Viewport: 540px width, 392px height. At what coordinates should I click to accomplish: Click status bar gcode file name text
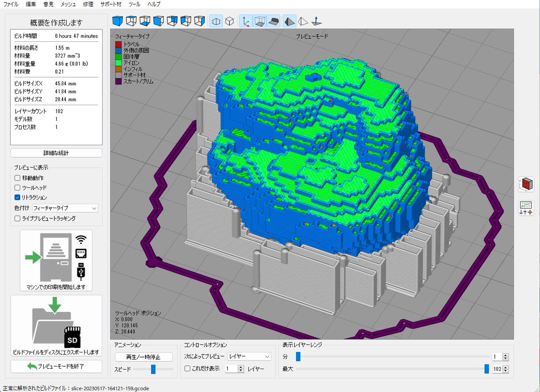pos(109,388)
